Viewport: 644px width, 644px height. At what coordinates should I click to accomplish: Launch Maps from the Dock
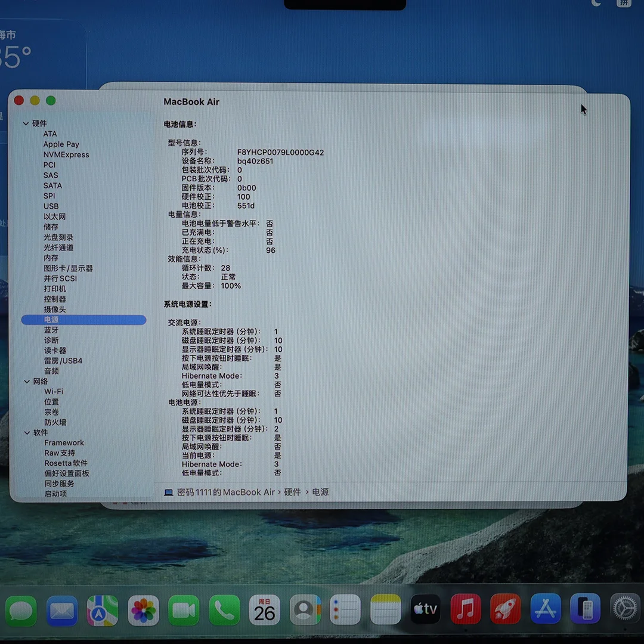pos(103,611)
